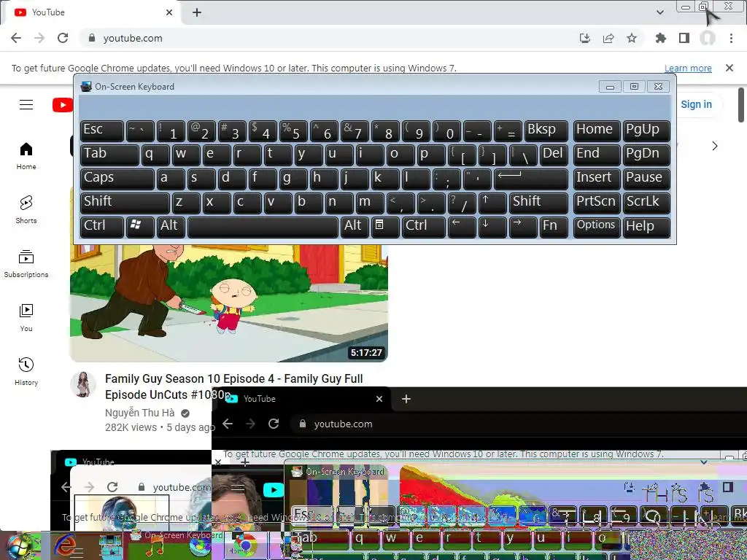The height and width of the screenshot is (560, 747).
Task: Toggle the ScrLk key on On-Screen Keyboard
Action: click(x=646, y=203)
